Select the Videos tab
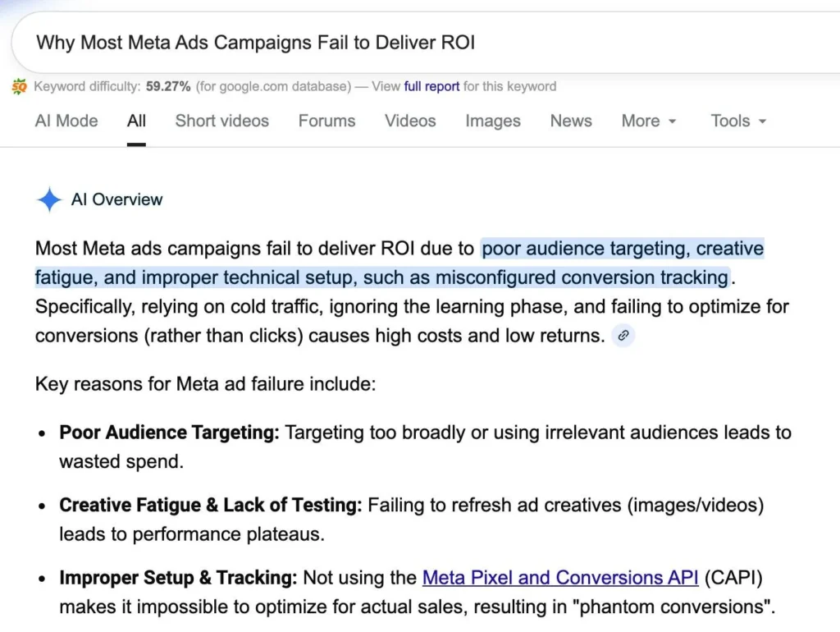 (409, 121)
